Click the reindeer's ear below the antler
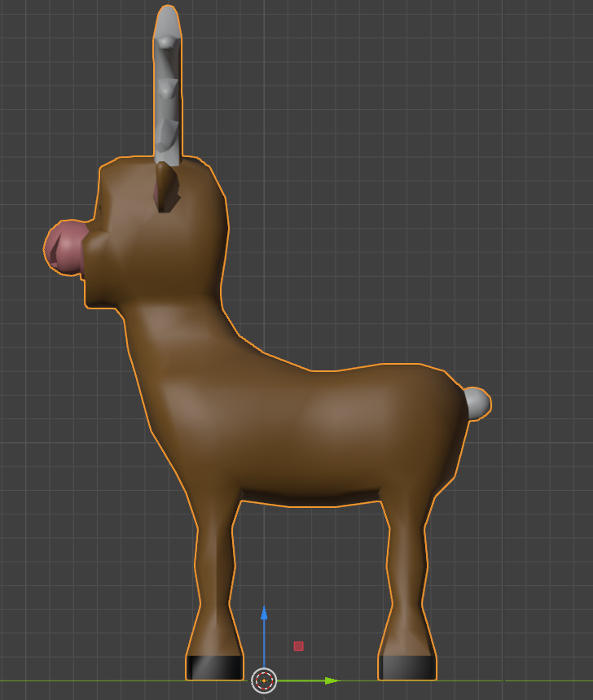Image resolution: width=593 pixels, height=700 pixels. point(166,187)
